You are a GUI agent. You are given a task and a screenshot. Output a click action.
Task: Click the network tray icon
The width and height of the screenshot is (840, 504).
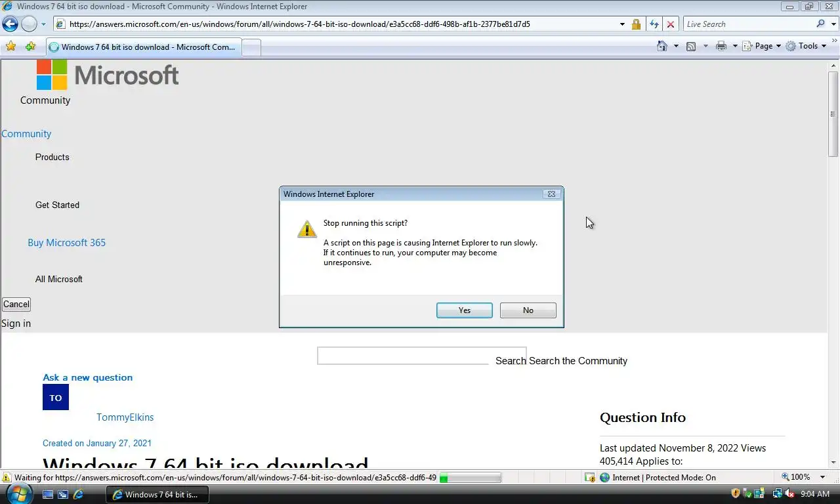(778, 493)
